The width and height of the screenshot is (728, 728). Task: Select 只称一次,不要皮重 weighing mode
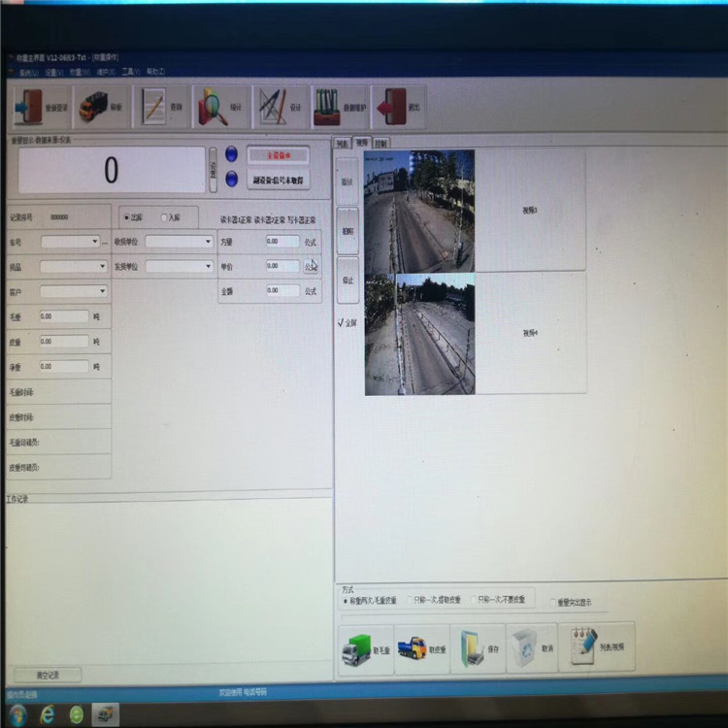[474, 600]
